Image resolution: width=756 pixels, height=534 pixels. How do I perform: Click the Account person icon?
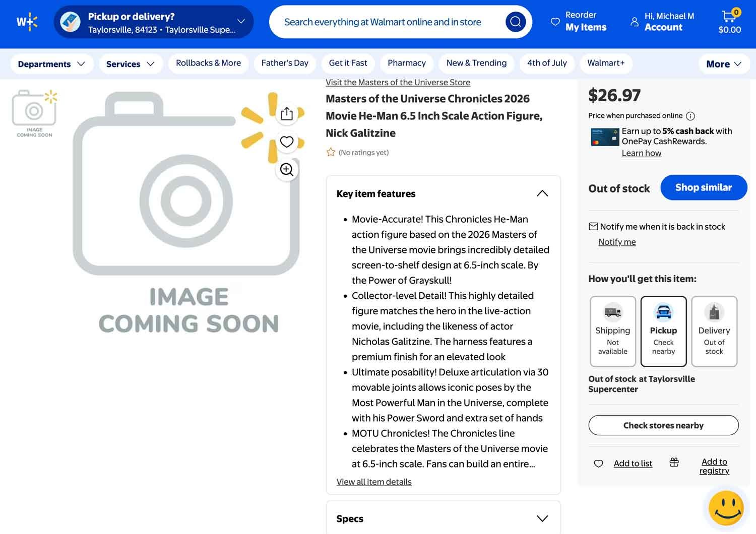tap(635, 22)
